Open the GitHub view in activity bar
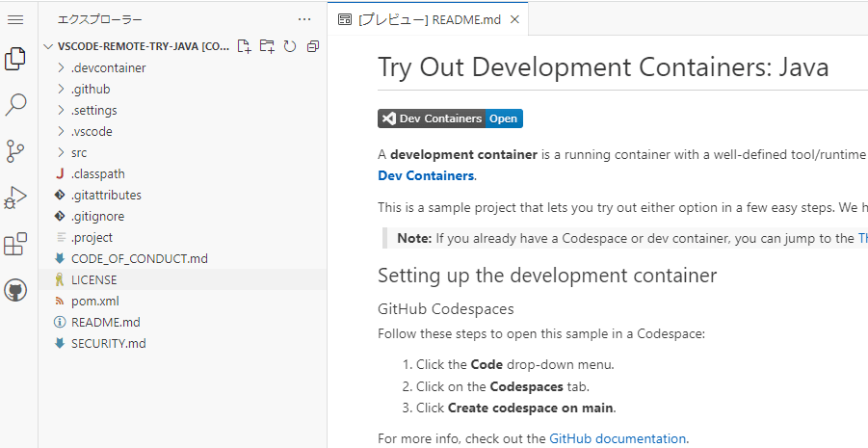 click(x=15, y=290)
